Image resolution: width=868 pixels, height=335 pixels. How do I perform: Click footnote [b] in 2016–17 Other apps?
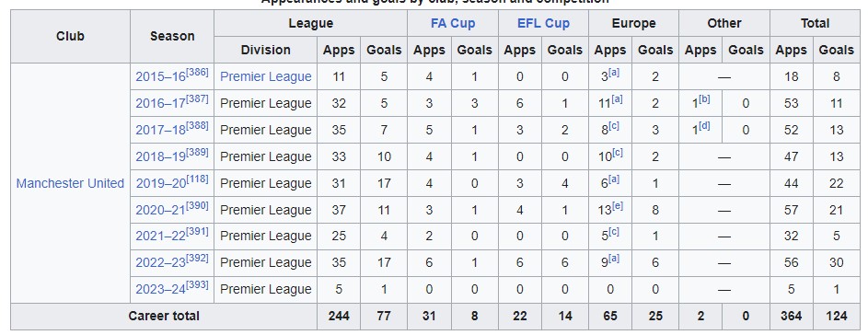tap(704, 99)
